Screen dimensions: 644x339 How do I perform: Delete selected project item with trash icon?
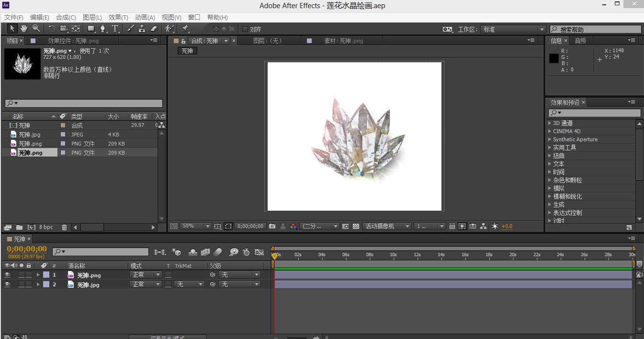[x=65, y=227]
